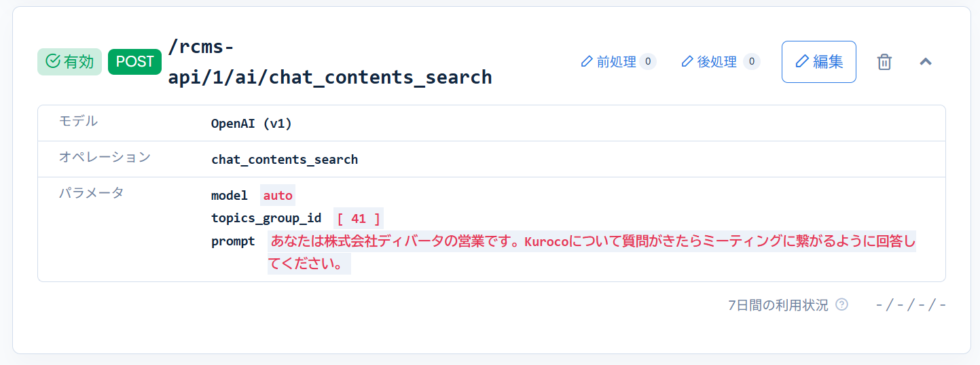
Task: Click the POST method badge
Action: [x=134, y=62]
